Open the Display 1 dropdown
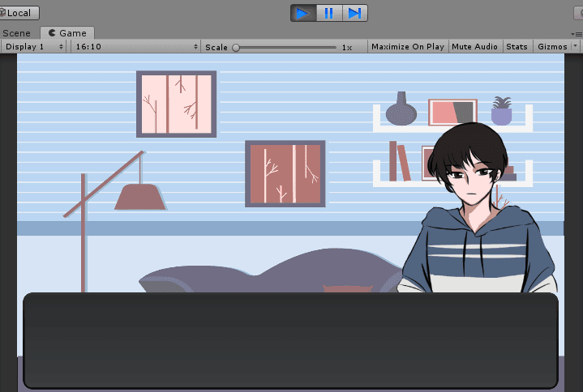 pyautogui.click(x=34, y=47)
